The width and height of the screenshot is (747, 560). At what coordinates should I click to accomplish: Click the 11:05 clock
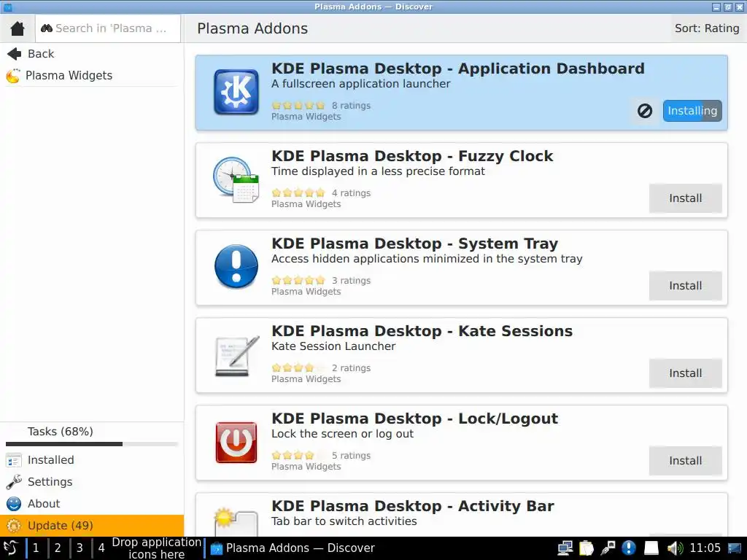[705, 548]
